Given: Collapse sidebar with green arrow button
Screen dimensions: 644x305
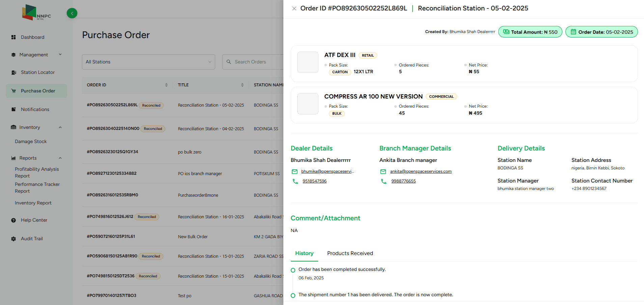Looking at the screenshot, I should tap(72, 13).
